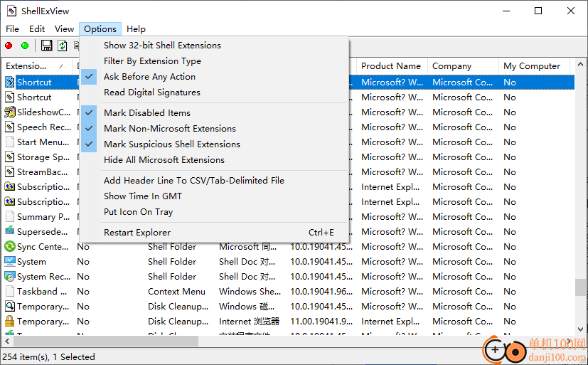Enable Hide All Microsoft Extensions
The height and width of the screenshot is (365, 588).
pyautogui.click(x=214, y=160)
